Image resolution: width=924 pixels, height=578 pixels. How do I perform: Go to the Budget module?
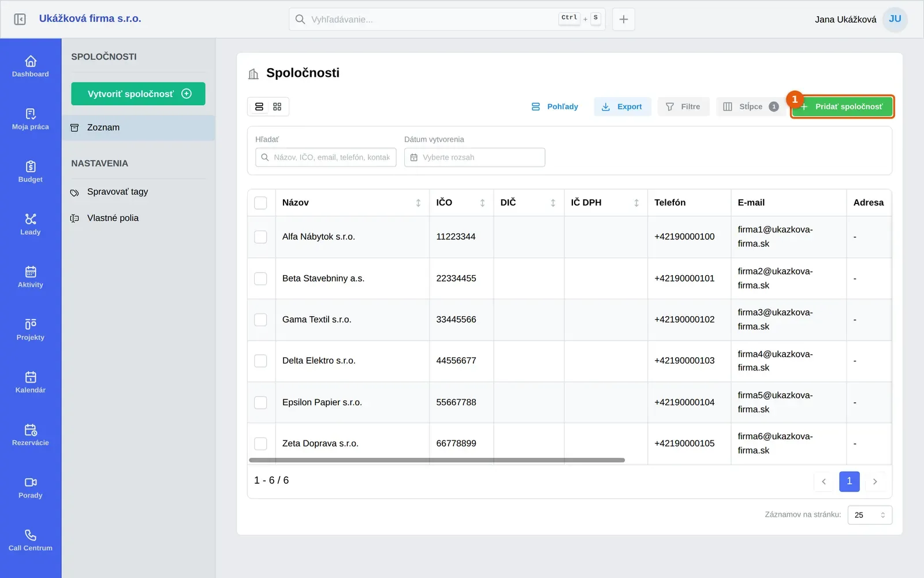31,172
